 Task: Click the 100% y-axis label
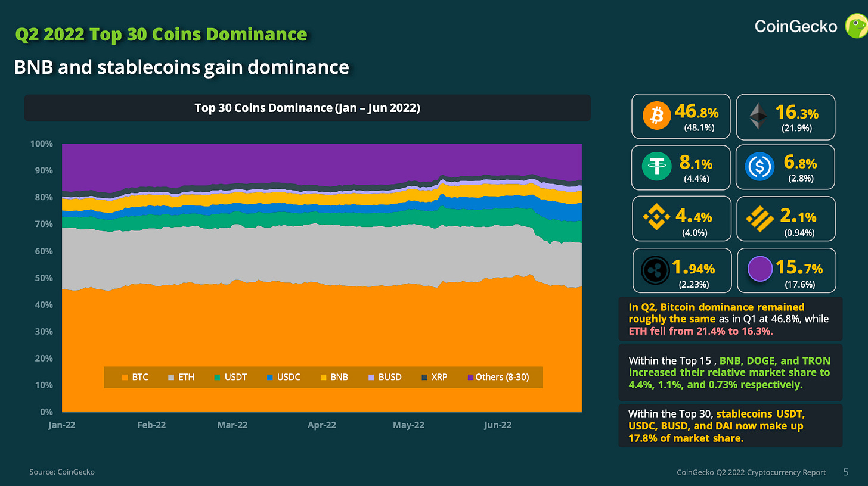[x=41, y=144]
